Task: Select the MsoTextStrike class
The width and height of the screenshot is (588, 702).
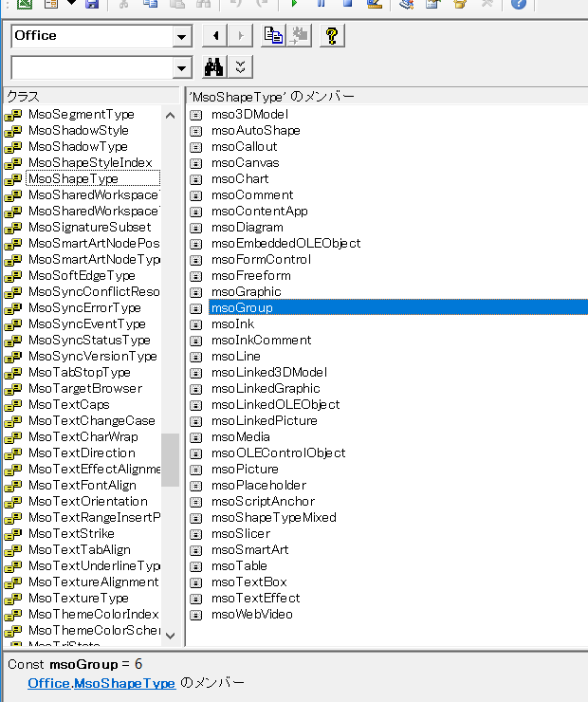Action: coord(71,534)
